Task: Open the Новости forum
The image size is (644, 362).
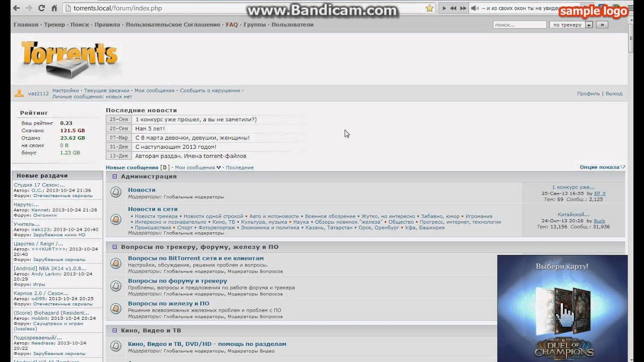Action: [141, 190]
